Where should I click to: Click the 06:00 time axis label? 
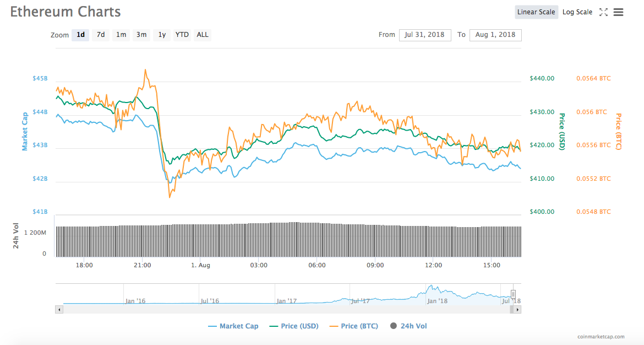pos(317,265)
